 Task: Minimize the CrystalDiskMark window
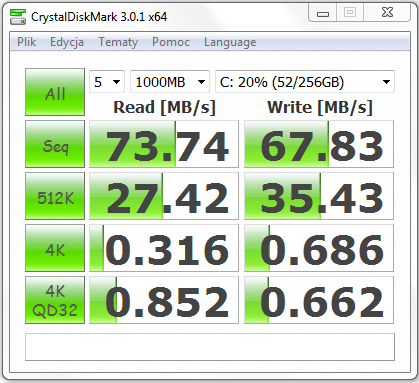pos(323,13)
